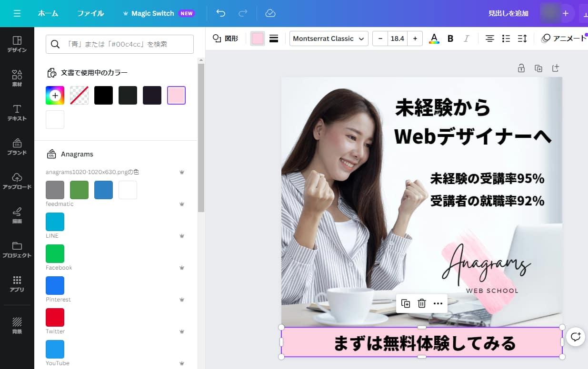Click the trash icon to delete element
The width and height of the screenshot is (588, 369).
[422, 303]
